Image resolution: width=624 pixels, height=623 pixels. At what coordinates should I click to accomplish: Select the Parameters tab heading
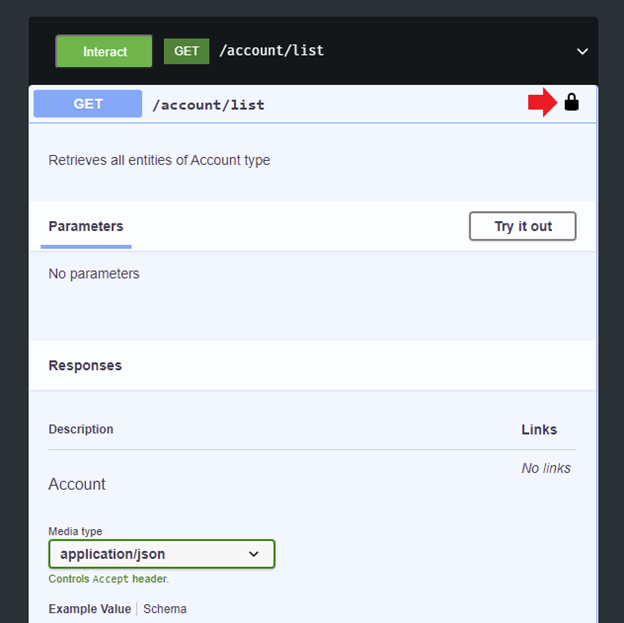[x=86, y=226]
